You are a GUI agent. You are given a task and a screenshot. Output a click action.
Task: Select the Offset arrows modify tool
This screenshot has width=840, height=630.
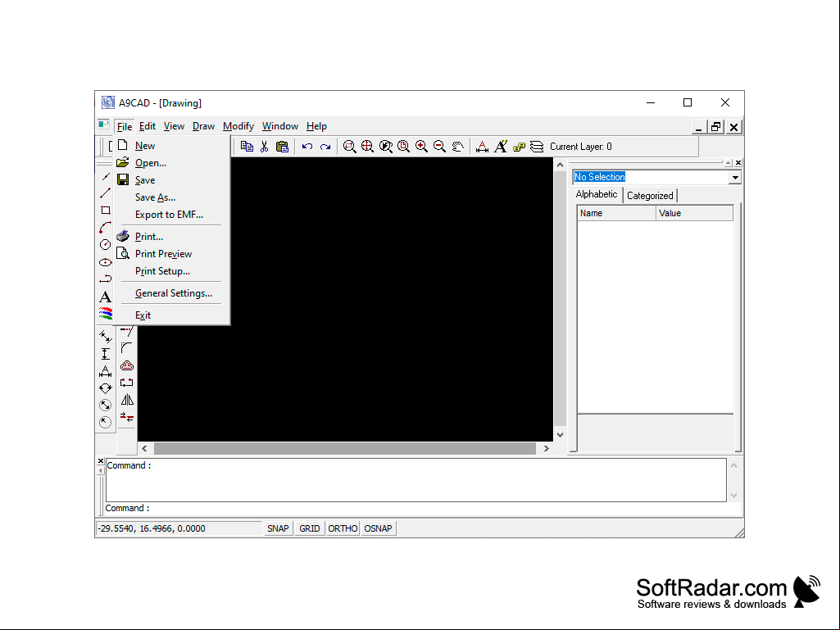pos(127,417)
